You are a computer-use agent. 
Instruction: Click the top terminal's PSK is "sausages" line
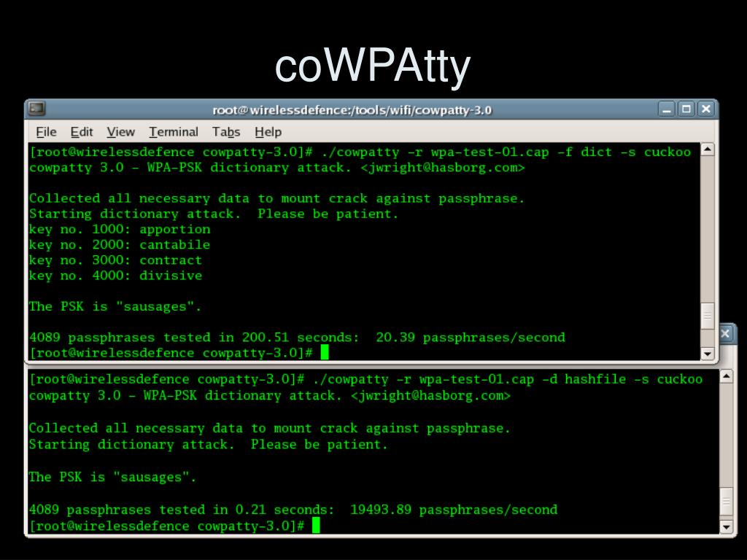pos(115,307)
